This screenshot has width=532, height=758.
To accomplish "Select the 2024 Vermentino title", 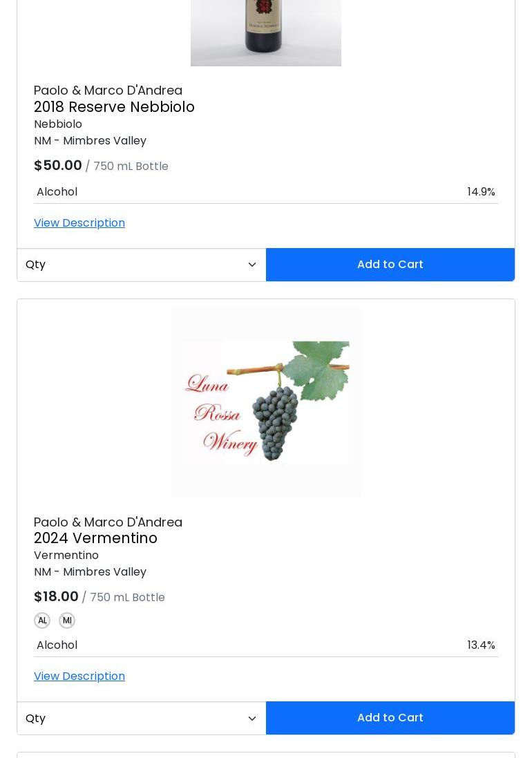I will (95, 538).
